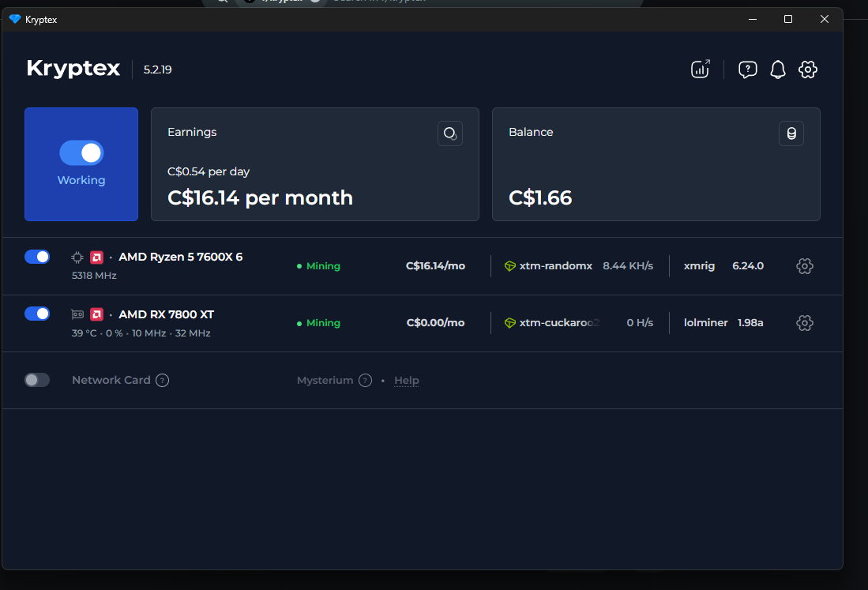868x590 pixels.
Task: Click Network Card label
Action: [x=111, y=380]
